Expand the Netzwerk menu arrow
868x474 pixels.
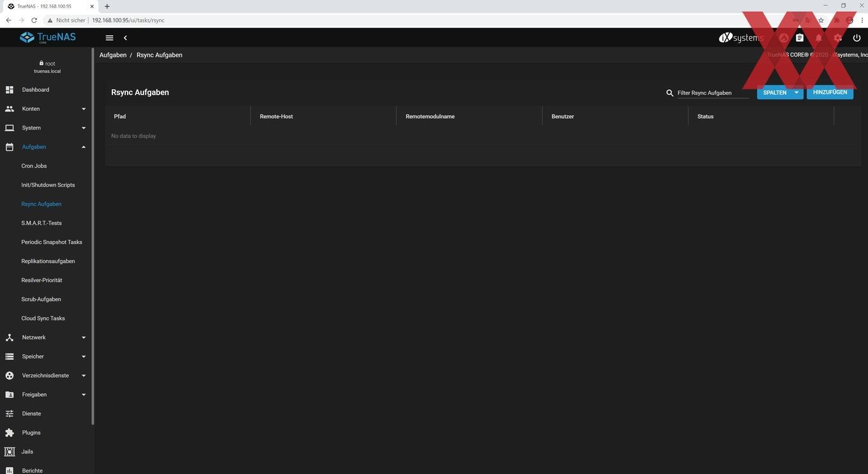(x=84, y=337)
